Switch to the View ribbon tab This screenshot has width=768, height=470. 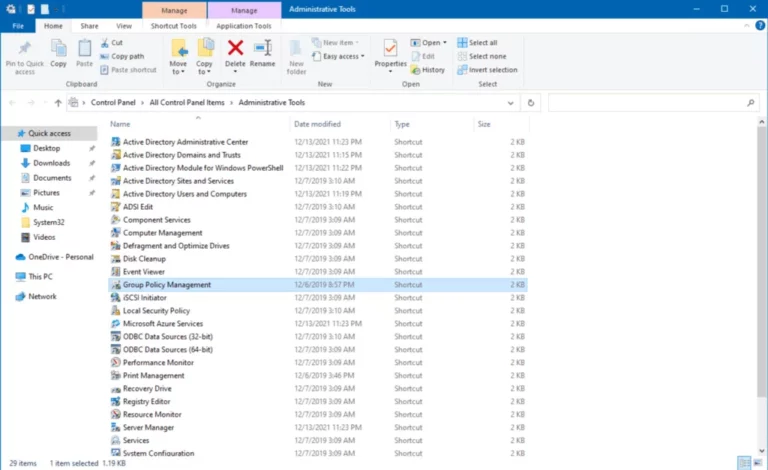pos(124,26)
